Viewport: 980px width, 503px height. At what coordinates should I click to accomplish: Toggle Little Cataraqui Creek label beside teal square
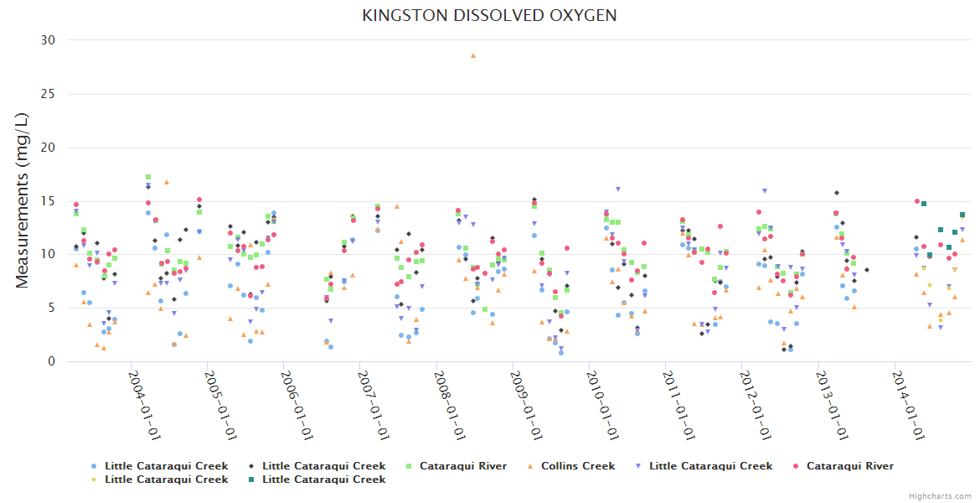coord(323,480)
